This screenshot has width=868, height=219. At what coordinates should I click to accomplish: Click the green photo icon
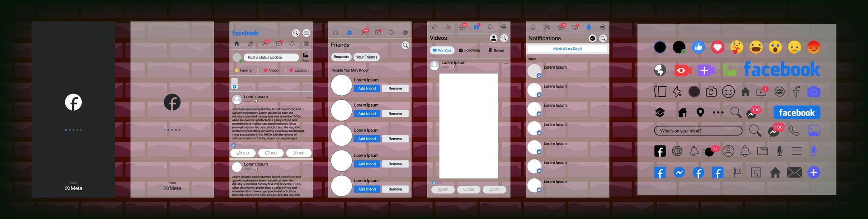pos(729,70)
